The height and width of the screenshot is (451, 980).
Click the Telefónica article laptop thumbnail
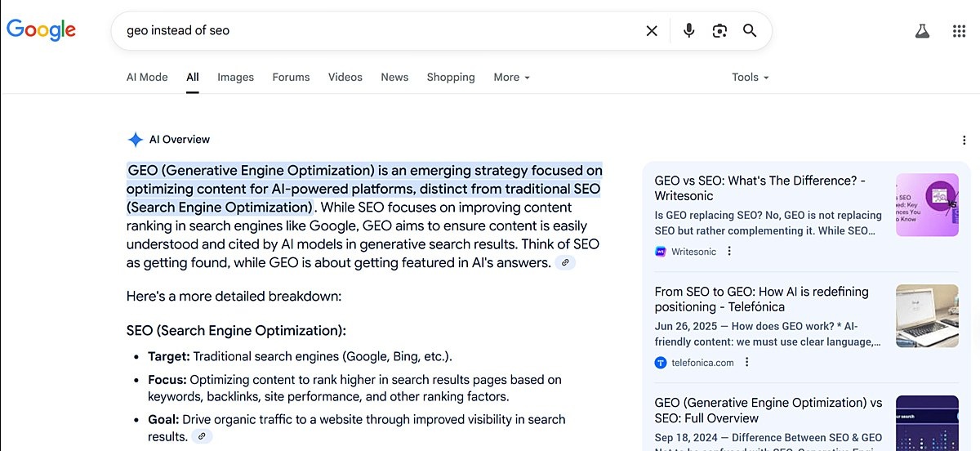tap(927, 316)
